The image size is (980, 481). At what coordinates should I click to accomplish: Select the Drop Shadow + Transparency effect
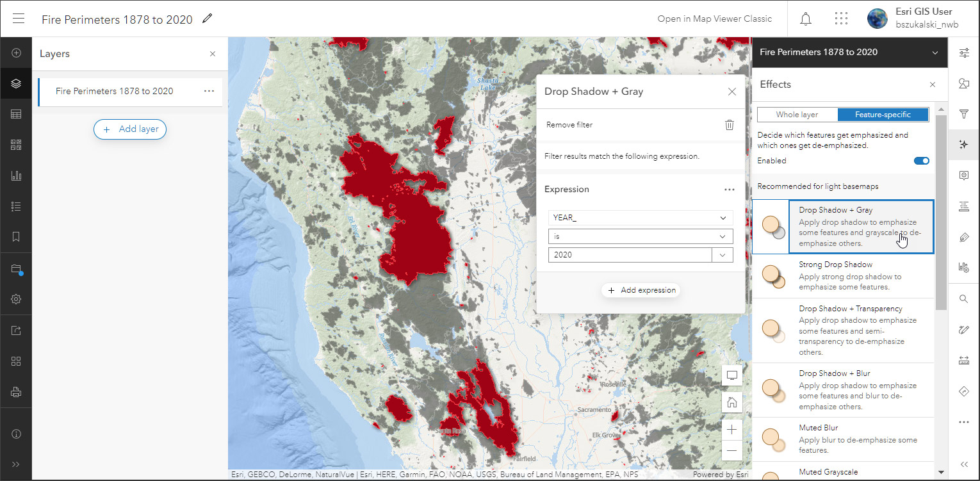(843, 330)
